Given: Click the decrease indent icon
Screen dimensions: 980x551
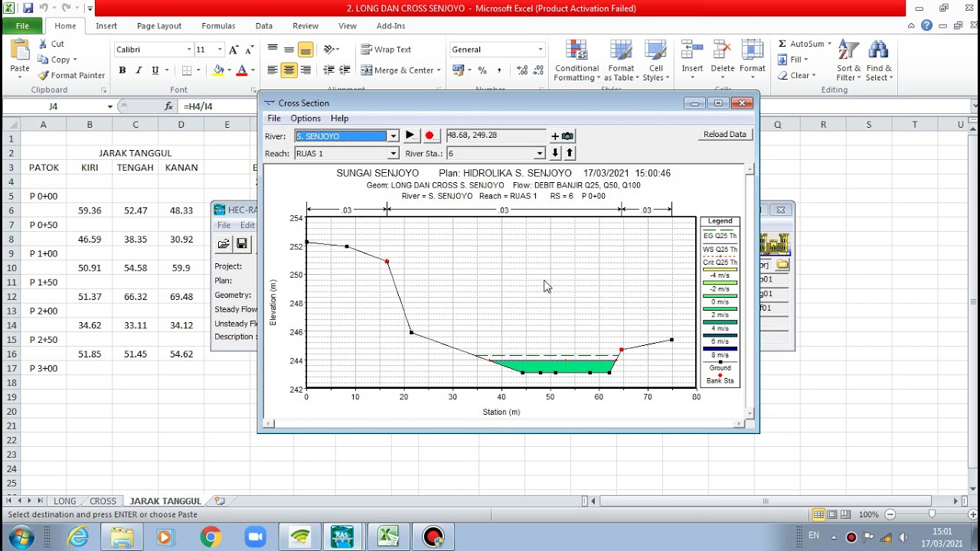Looking at the screenshot, I should point(329,70).
